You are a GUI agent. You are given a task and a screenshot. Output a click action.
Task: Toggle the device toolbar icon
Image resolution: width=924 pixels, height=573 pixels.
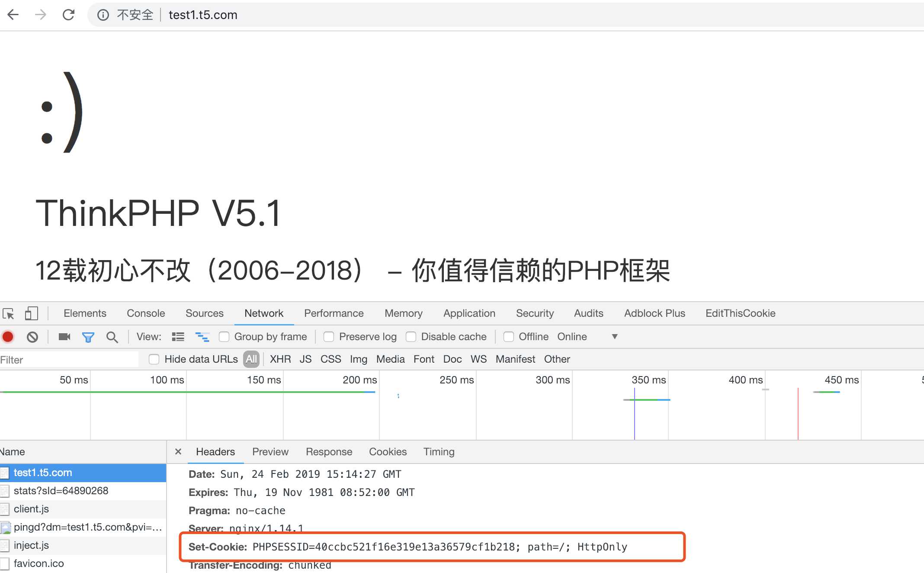31,313
